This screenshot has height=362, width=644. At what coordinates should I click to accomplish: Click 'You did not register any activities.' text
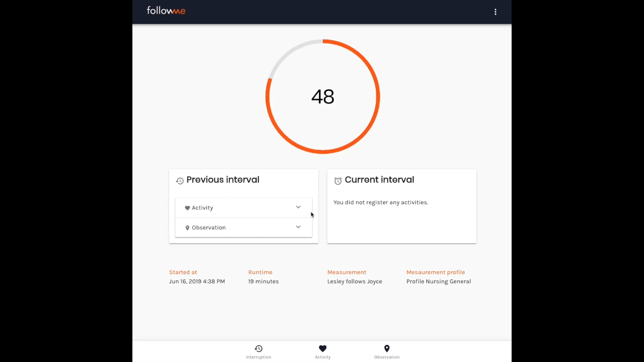coord(381,202)
